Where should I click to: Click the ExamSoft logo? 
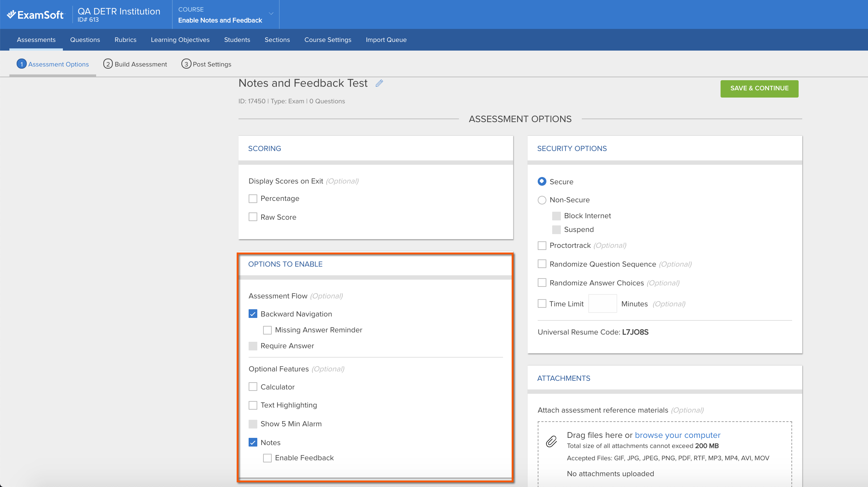tap(35, 14)
